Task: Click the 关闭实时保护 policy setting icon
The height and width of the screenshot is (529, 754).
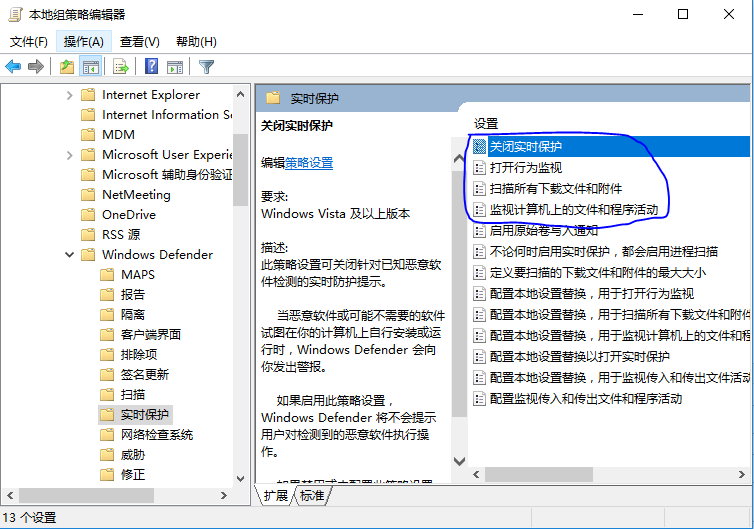Action: click(x=479, y=146)
